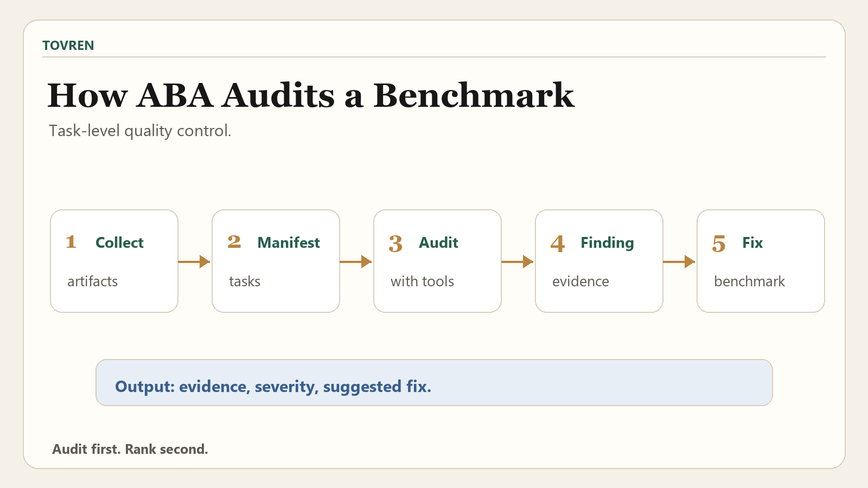Click the 'with tools' text under Audit
The width and height of the screenshot is (868, 488).
point(422,281)
